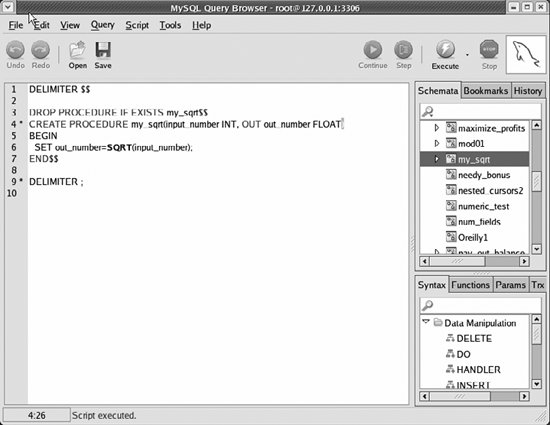Open a script file with Open icon
The height and width of the screenshot is (425, 550).
coord(78,49)
